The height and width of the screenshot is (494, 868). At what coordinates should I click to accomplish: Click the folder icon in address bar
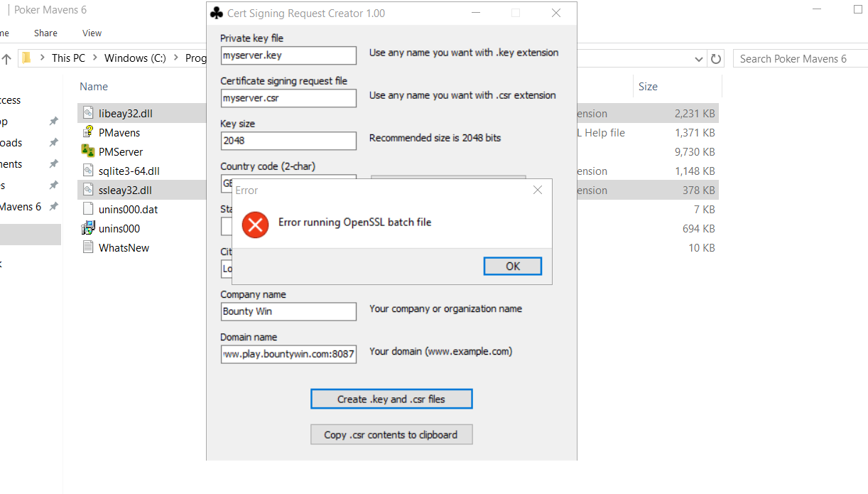(27, 58)
